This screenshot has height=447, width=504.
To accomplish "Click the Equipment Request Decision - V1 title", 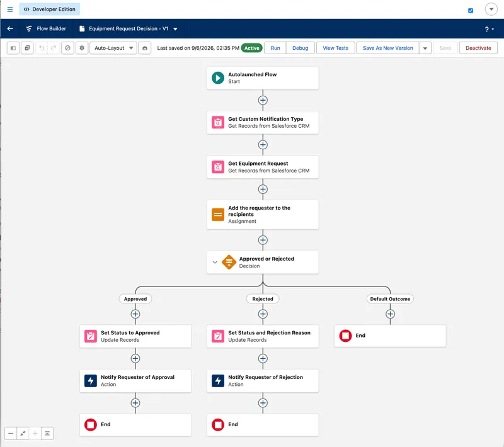I will pyautogui.click(x=129, y=28).
